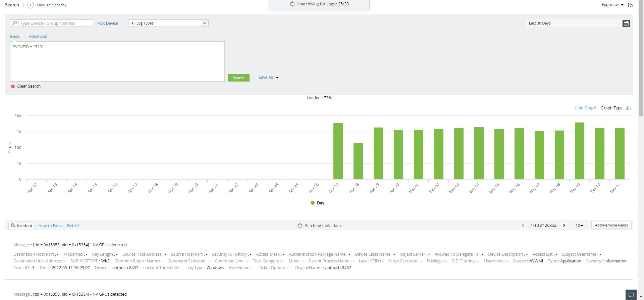The width and height of the screenshot is (644, 300).
Task: Switch to the Advanced search tab
Action: [x=38, y=36]
